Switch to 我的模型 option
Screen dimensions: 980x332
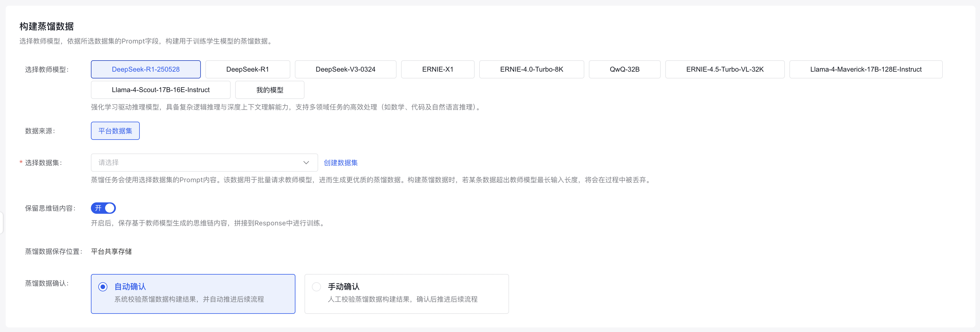(x=270, y=90)
